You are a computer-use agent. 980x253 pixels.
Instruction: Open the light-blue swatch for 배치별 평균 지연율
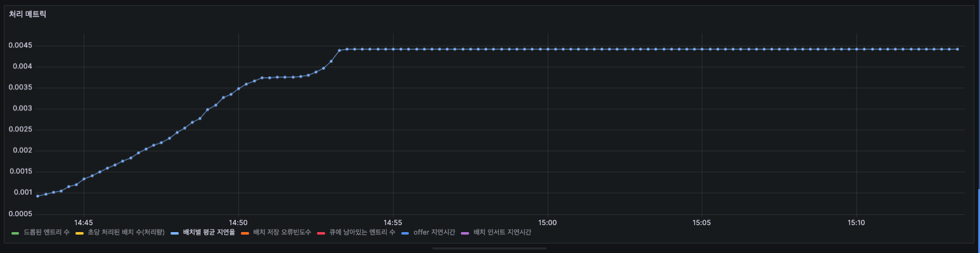click(x=174, y=233)
